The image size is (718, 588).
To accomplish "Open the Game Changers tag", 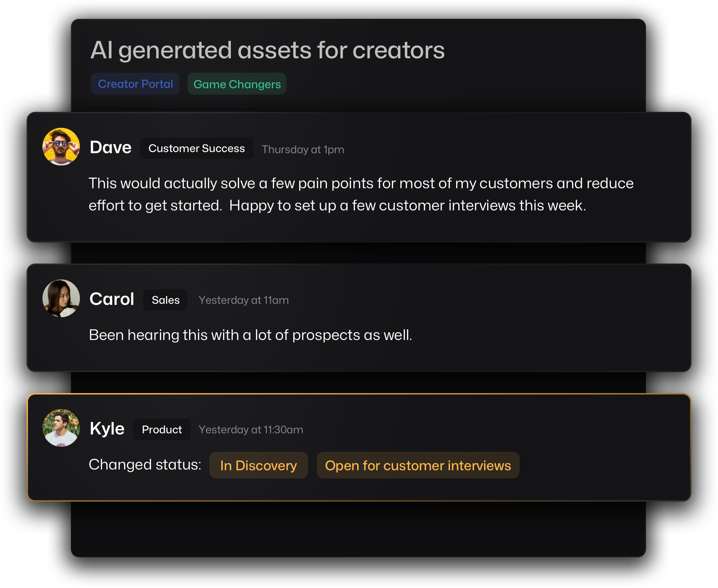I will click(x=237, y=84).
